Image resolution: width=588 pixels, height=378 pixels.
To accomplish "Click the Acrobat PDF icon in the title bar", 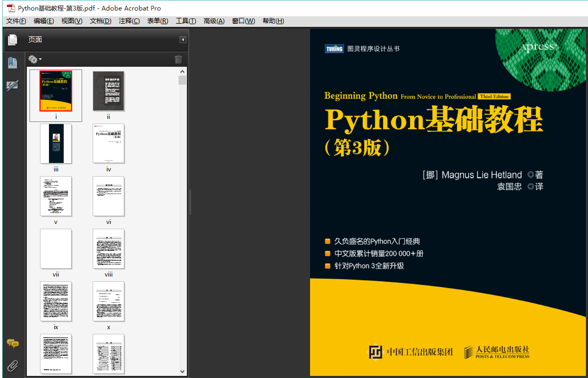I will click(11, 8).
